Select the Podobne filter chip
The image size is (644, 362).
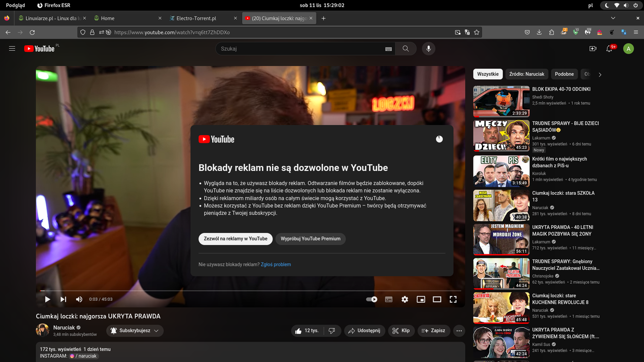[565, 74]
